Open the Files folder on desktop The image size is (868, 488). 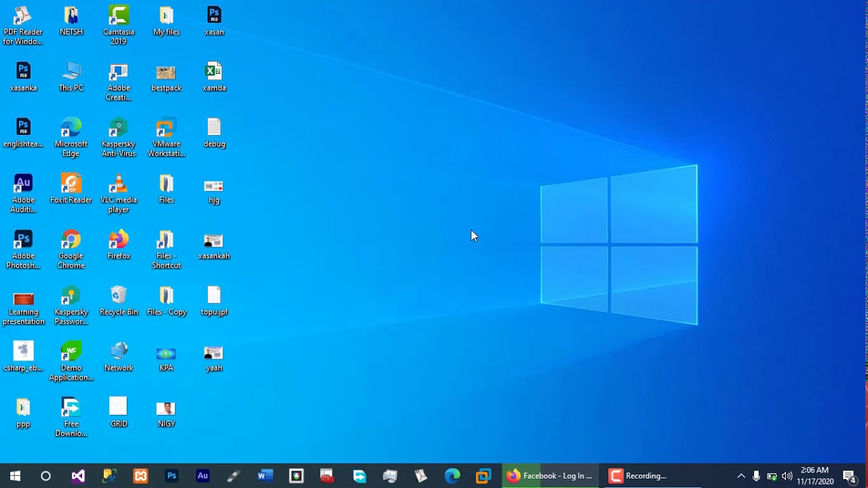point(166,190)
